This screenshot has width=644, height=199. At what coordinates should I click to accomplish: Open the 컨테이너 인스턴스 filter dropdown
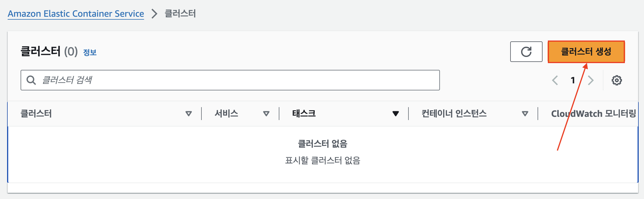click(x=525, y=114)
